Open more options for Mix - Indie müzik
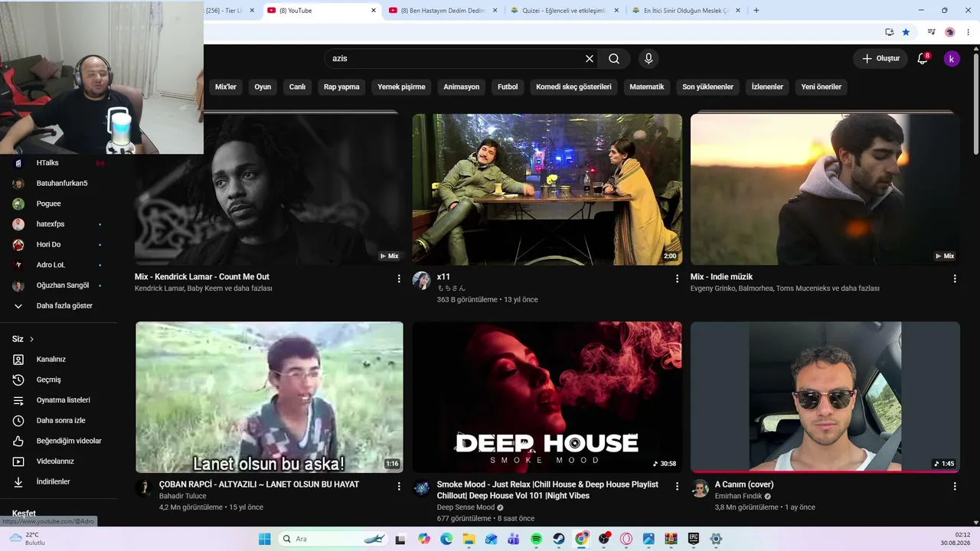 coord(955,279)
